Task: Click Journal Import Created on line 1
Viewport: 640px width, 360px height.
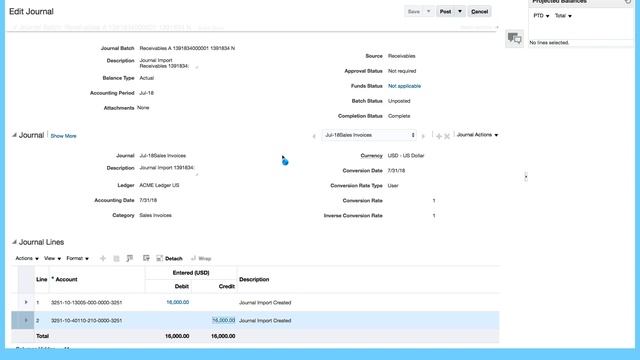Action: [265, 303]
